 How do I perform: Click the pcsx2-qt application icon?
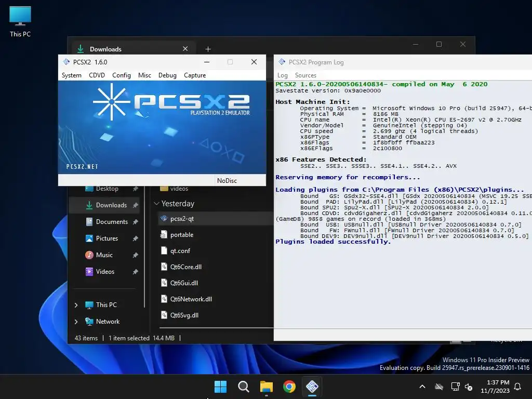[164, 219]
